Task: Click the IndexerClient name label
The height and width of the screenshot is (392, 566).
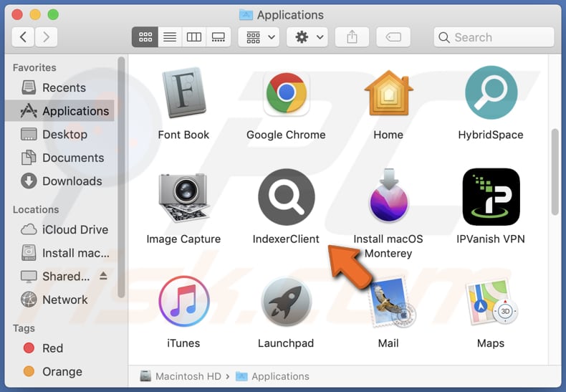Action: coord(287,239)
